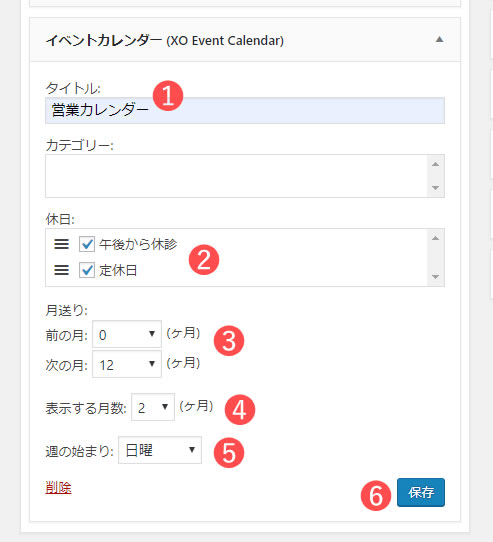Click inside the カテゴリー list box
The height and width of the screenshot is (542, 493).
pyautogui.click(x=236, y=176)
